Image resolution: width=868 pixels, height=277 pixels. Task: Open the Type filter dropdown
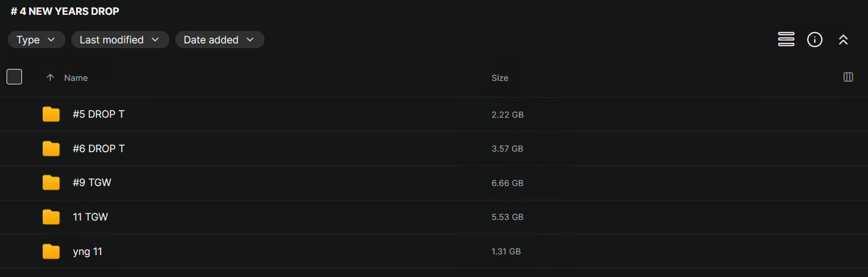[x=36, y=40]
